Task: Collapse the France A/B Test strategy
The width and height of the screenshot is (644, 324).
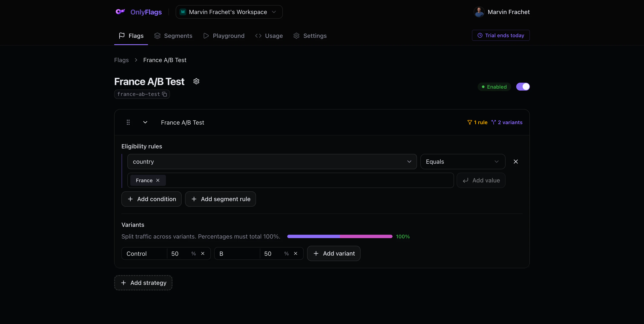Action: click(145, 122)
